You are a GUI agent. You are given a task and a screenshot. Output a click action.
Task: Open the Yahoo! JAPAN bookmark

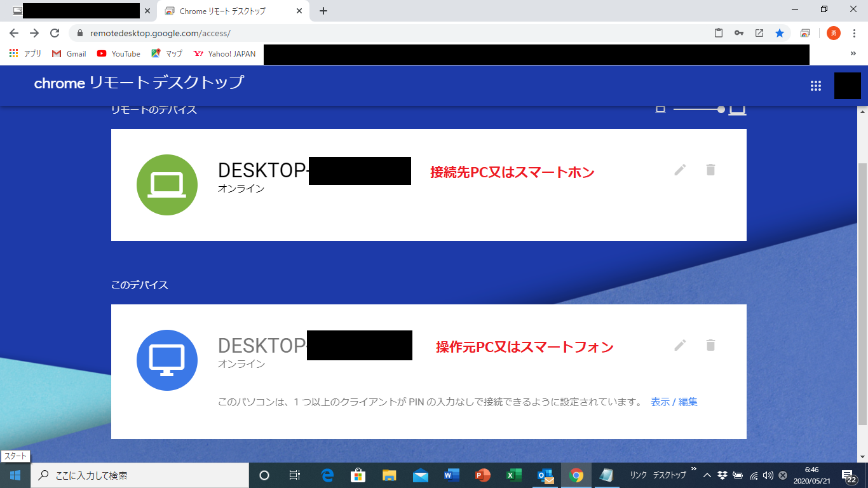pos(224,54)
